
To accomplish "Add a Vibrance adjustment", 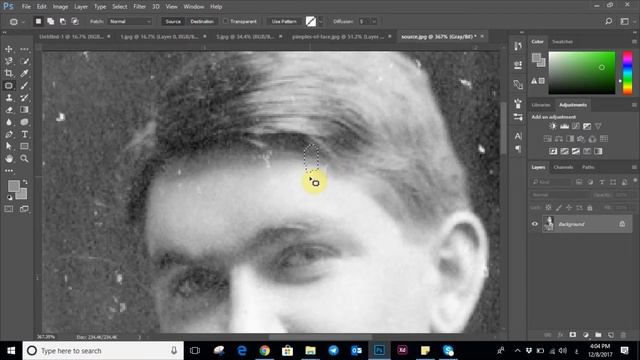I will pos(598,126).
